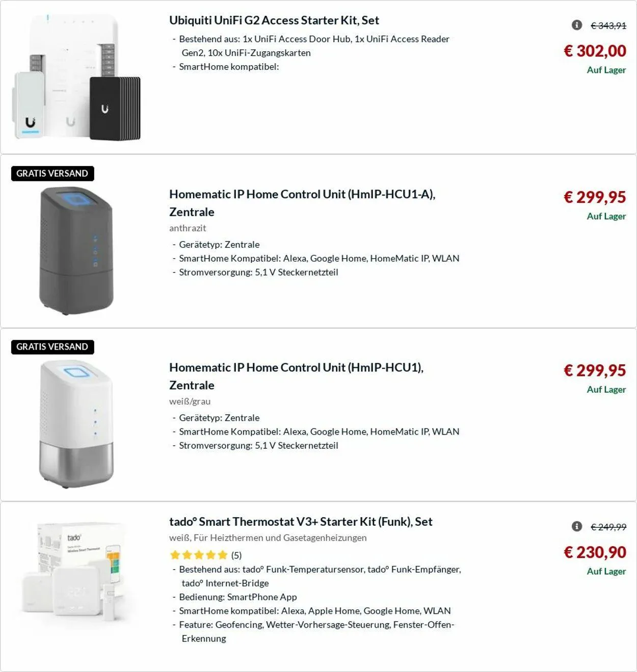637x672 pixels.
Task: Click Gratis Versand badge on anthracite Homematic
Action: pos(52,173)
